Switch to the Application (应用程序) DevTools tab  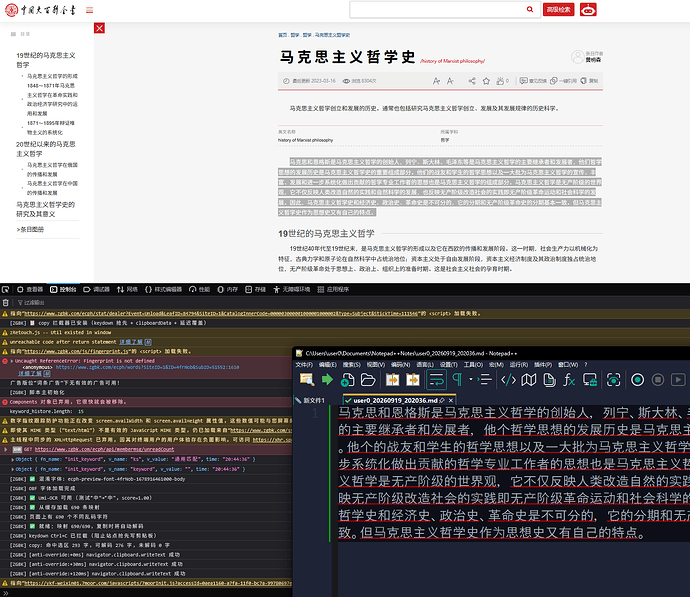333,289
